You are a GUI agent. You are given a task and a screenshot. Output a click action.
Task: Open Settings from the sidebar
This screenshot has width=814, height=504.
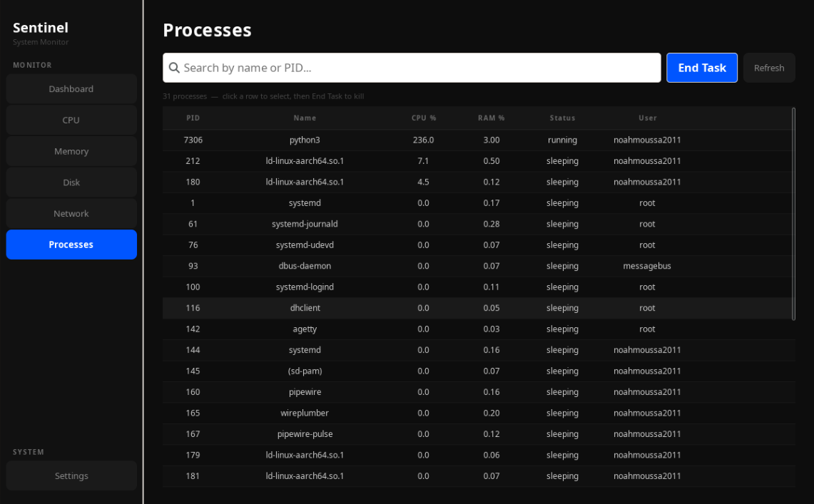tap(71, 475)
